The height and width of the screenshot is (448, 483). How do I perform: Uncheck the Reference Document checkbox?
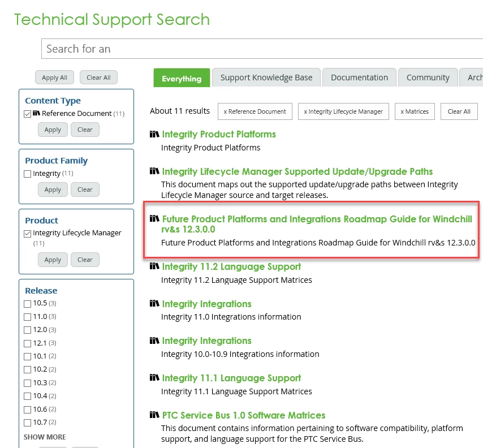(27, 114)
